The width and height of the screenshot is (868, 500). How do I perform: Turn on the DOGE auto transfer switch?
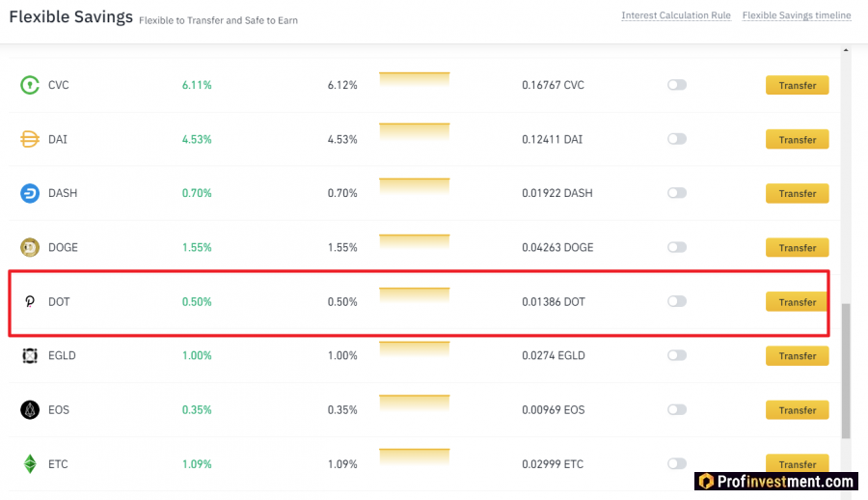(676, 247)
